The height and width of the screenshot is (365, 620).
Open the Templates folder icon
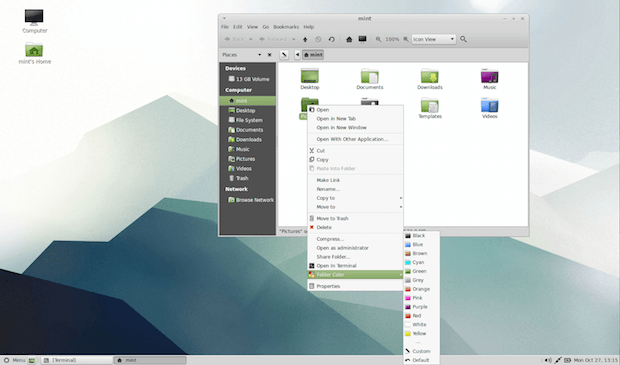(x=430, y=108)
